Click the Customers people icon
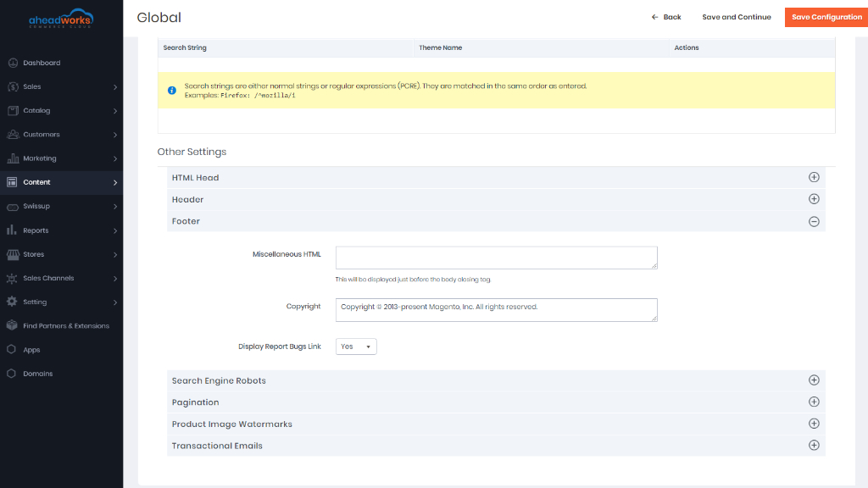This screenshot has width=868, height=488. 13,135
